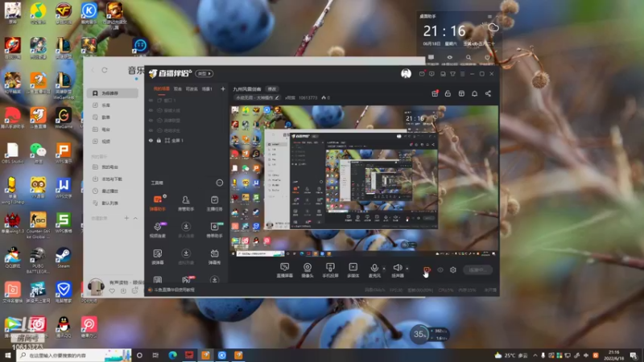Select recommended item in music sidebar
This screenshot has height=362, width=644.
[113, 93]
